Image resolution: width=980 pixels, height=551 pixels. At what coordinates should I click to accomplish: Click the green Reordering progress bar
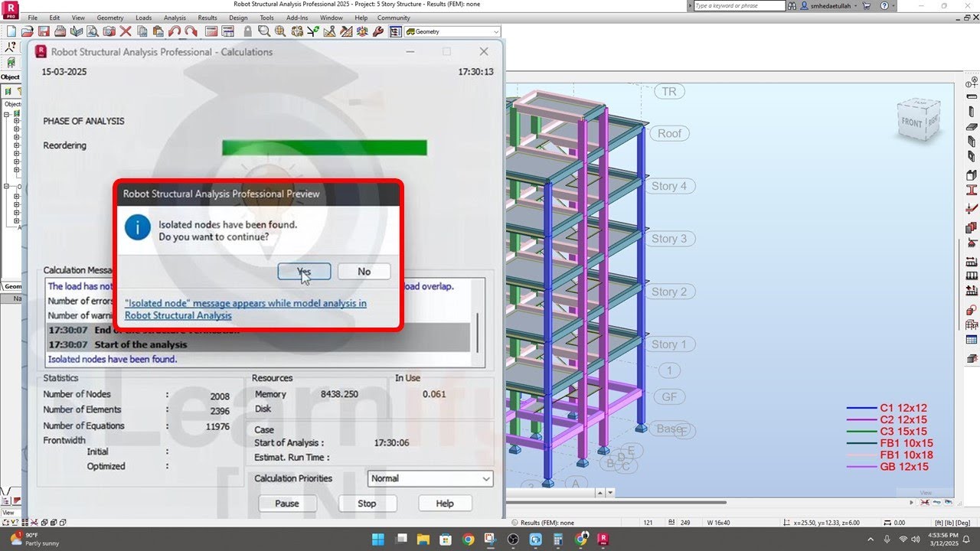(324, 148)
